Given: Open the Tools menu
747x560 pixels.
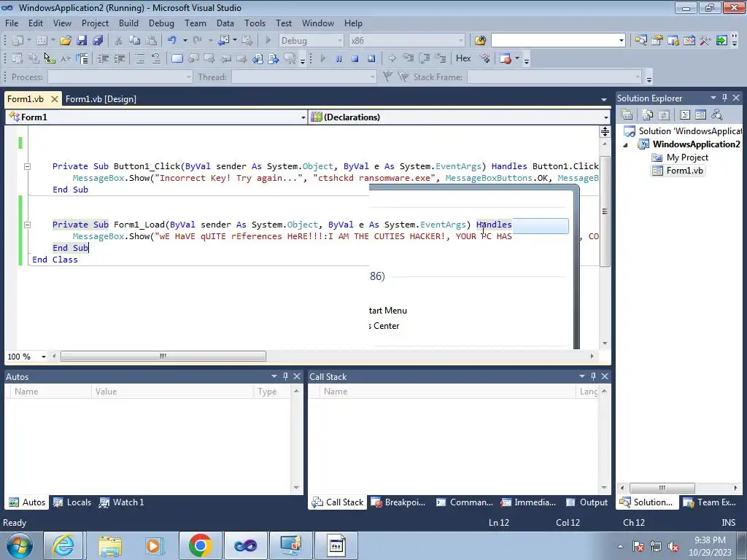Looking at the screenshot, I should [255, 23].
